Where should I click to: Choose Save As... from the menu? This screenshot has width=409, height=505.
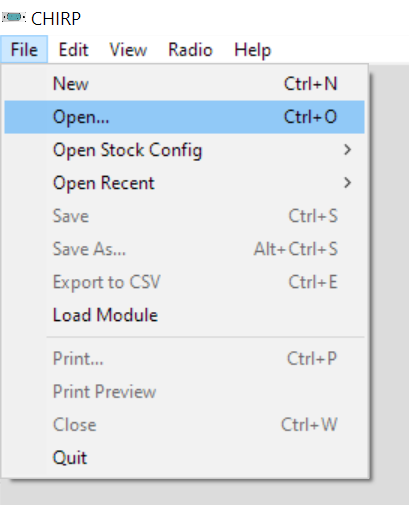pos(184,249)
